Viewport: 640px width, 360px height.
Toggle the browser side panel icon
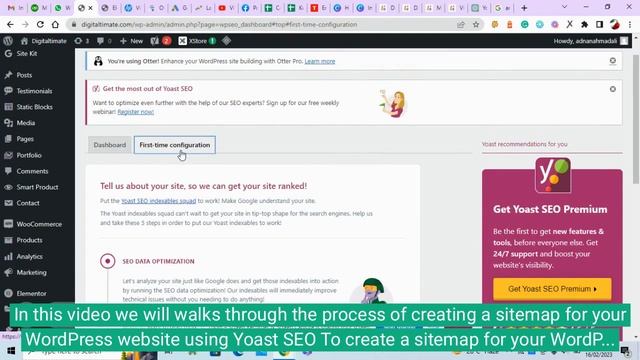pyautogui.click(x=600, y=24)
